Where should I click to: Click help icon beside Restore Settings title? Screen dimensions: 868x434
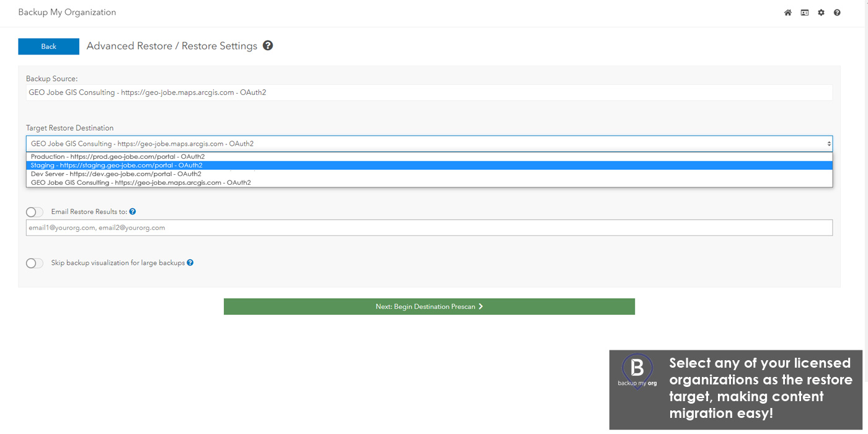[268, 46]
